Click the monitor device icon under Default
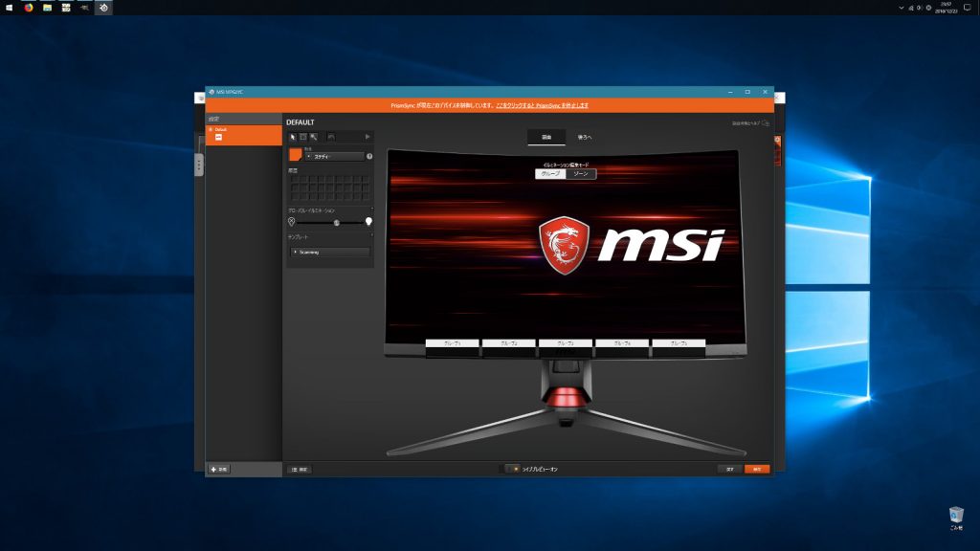Image resolution: width=980 pixels, height=551 pixels. click(219, 137)
